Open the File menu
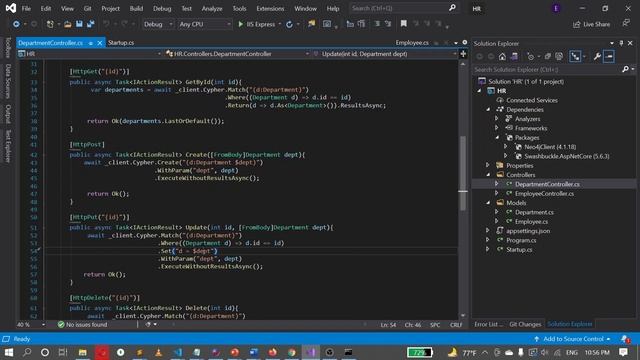Image resolution: width=640 pixels, height=360 pixels. pyautogui.click(x=26, y=8)
